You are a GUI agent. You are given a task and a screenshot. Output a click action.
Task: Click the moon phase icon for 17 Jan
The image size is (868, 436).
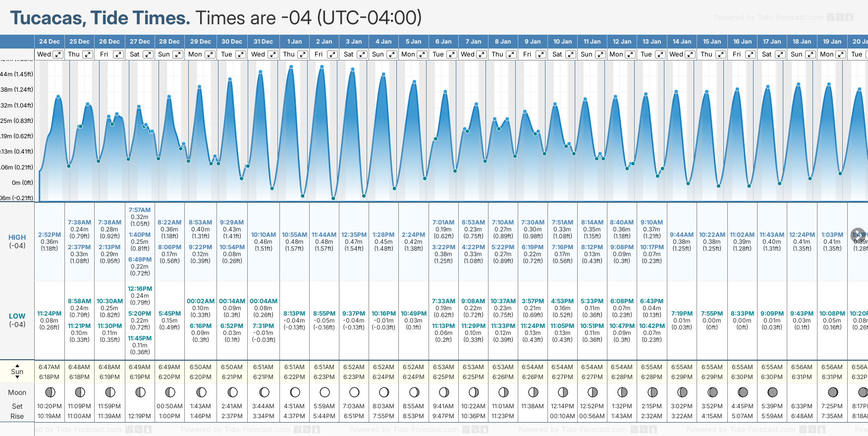click(772, 392)
